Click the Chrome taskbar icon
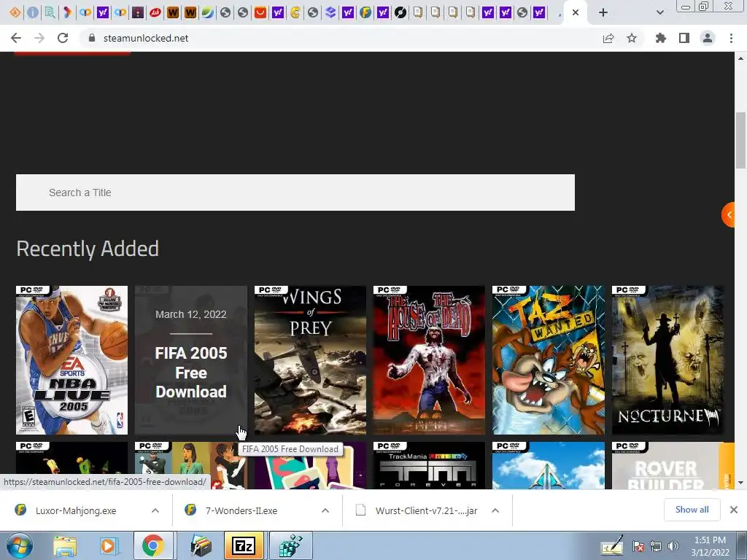 pyautogui.click(x=152, y=545)
